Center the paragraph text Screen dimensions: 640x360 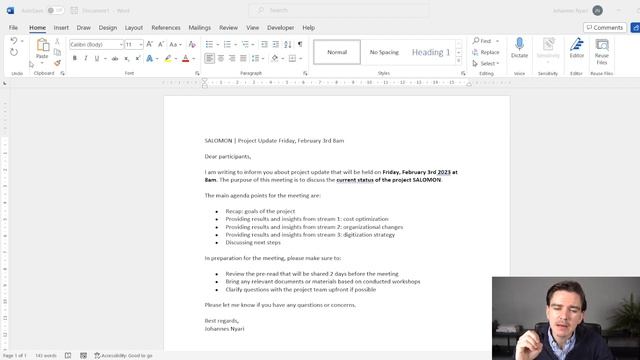coord(221,59)
